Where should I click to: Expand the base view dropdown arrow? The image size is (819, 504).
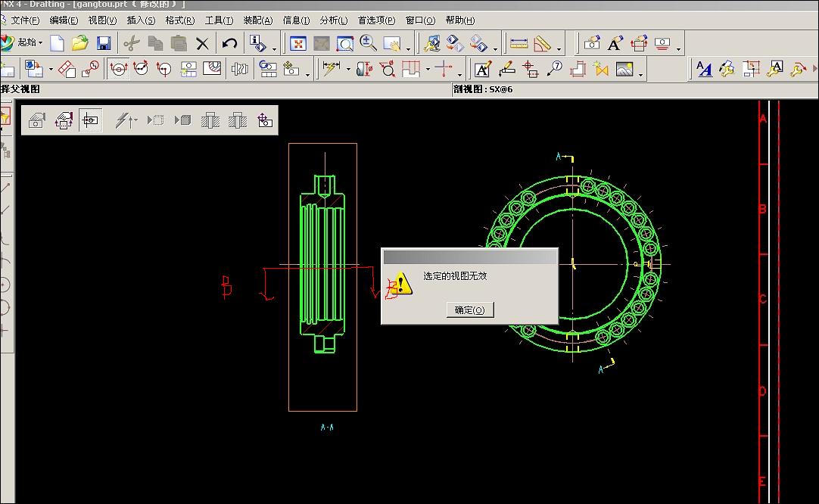51,69
